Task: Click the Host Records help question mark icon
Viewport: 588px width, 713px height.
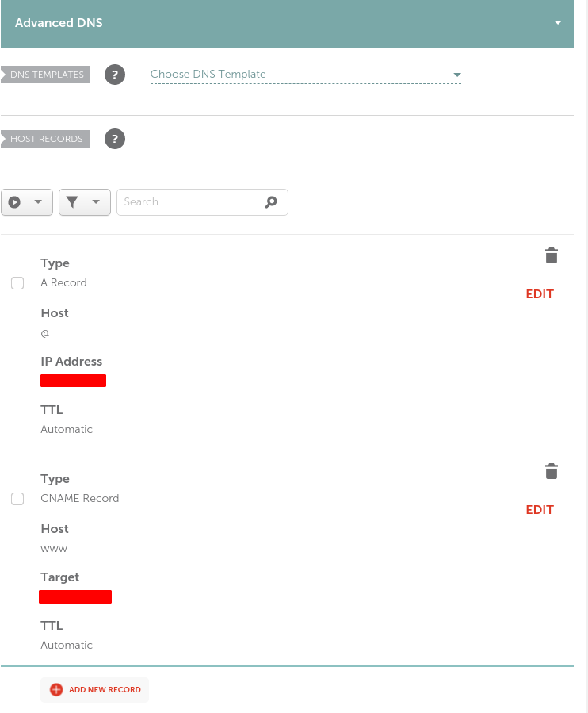Action: click(x=115, y=139)
